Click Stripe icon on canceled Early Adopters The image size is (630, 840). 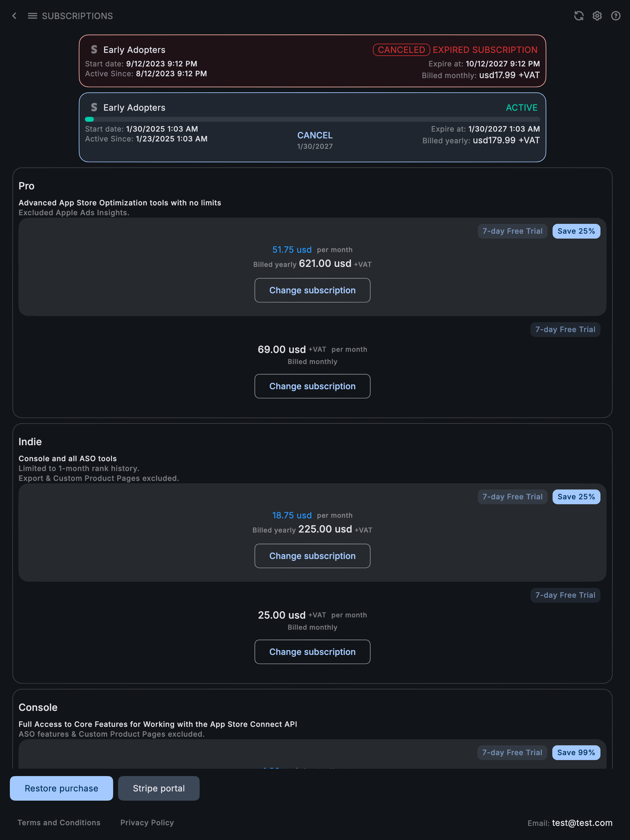point(94,50)
